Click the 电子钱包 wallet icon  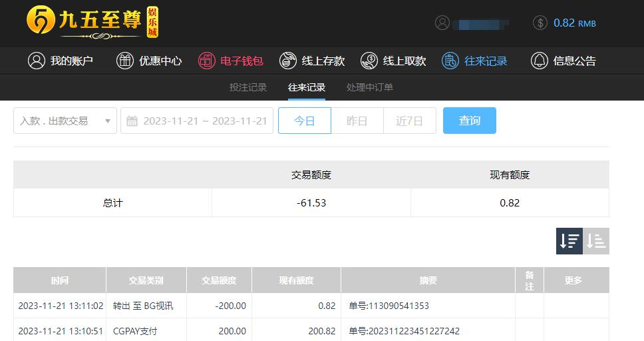click(x=207, y=61)
